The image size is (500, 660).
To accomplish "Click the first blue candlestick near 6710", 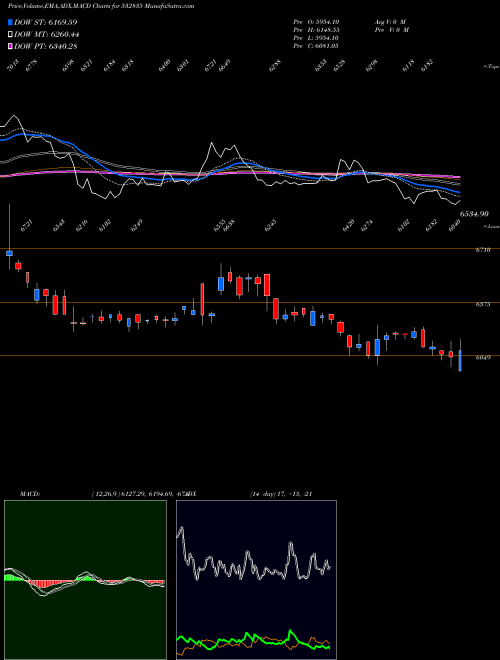I will 9,253.
